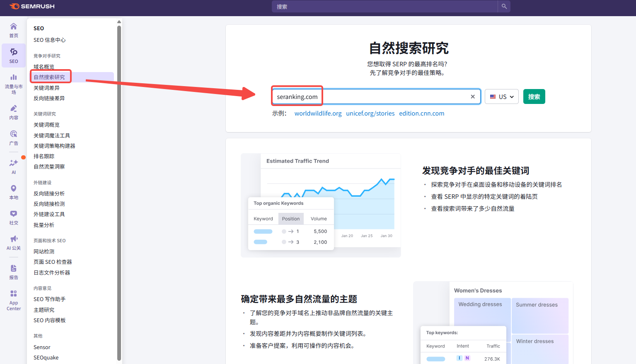Click the green 搜索 button

(534, 96)
